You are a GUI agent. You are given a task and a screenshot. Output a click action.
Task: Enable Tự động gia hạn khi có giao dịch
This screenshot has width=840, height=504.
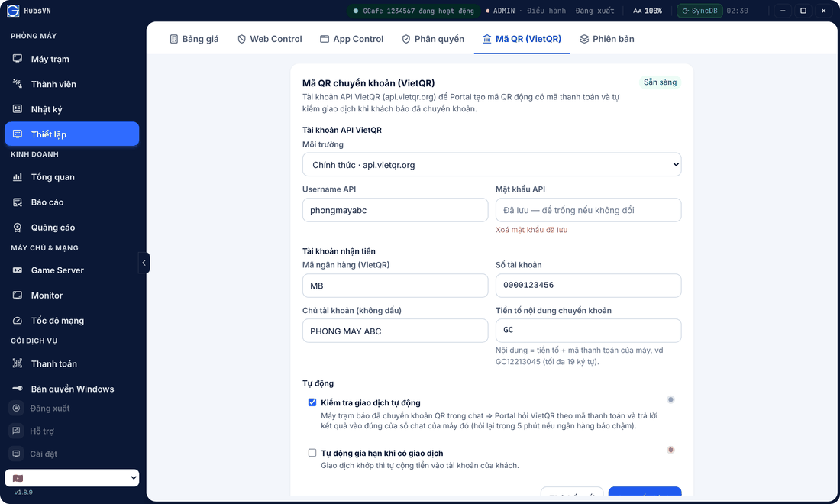click(x=312, y=453)
